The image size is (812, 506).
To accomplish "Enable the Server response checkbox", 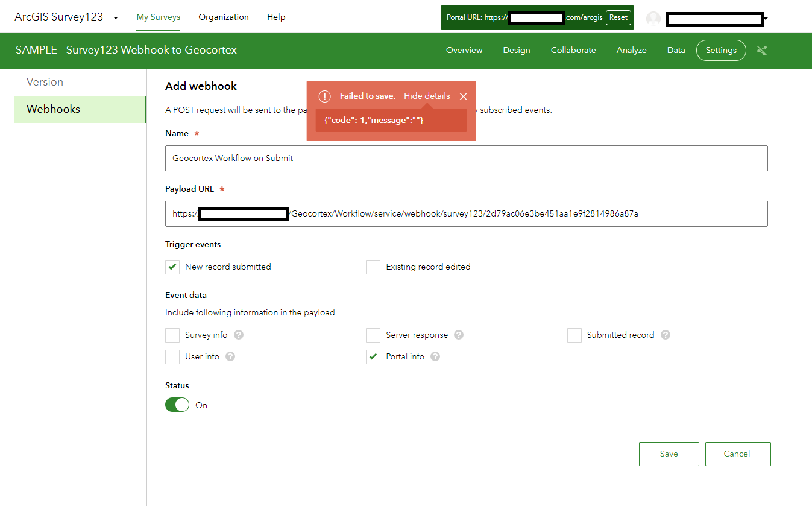I will pos(373,335).
